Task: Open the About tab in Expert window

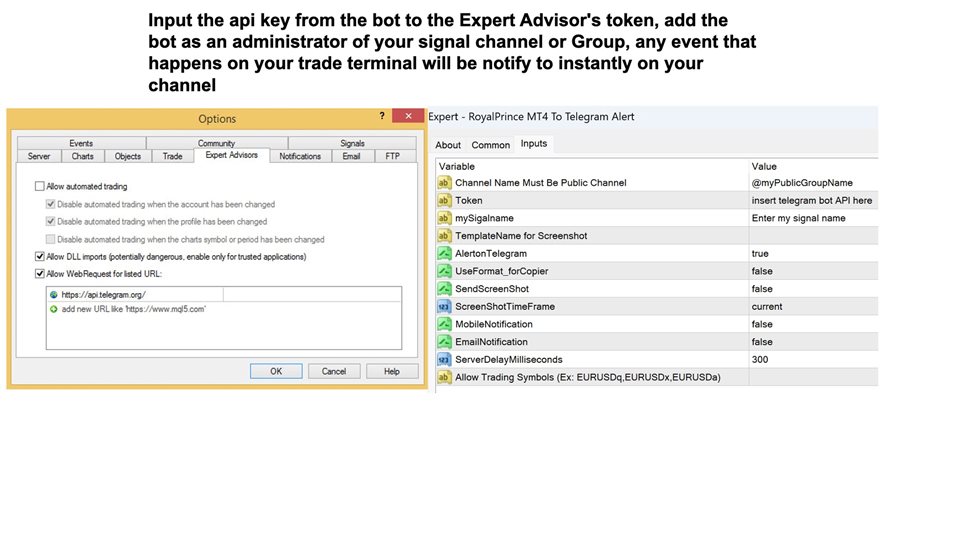Action: (x=448, y=145)
